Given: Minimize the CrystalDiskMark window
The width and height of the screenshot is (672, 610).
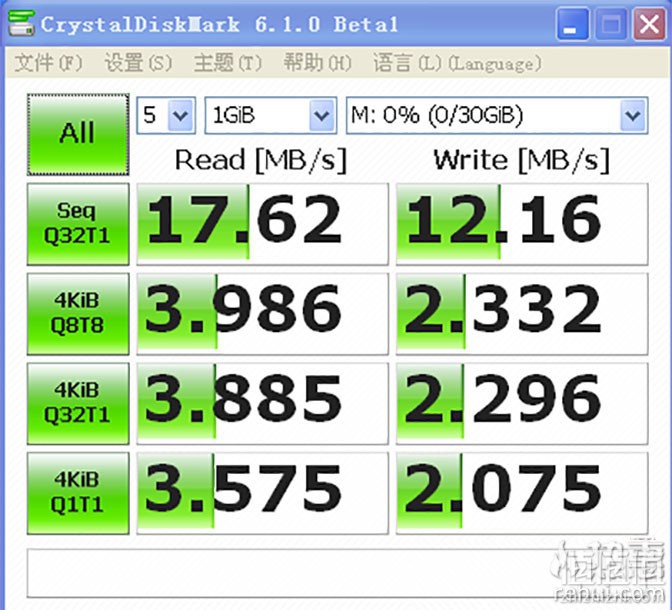Looking at the screenshot, I should pos(572,24).
